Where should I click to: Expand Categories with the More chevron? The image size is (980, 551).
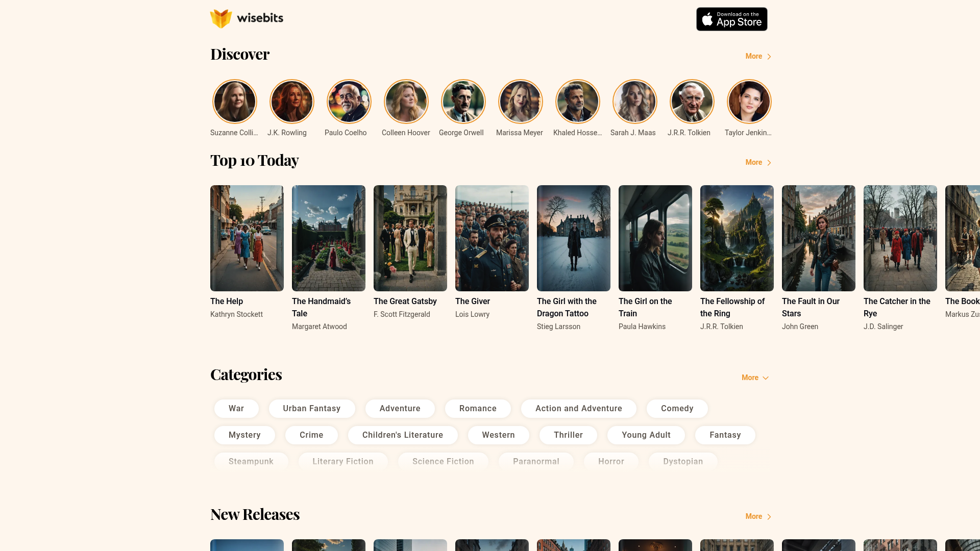point(755,378)
